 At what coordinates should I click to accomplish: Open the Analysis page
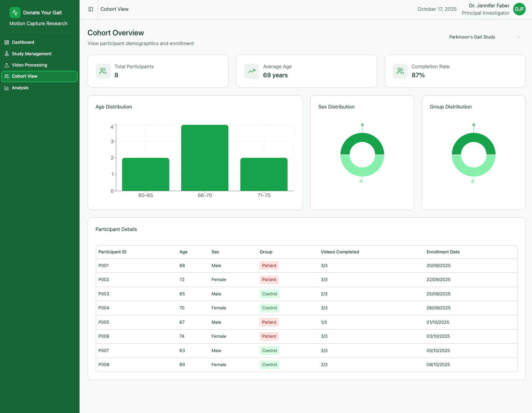pos(20,87)
